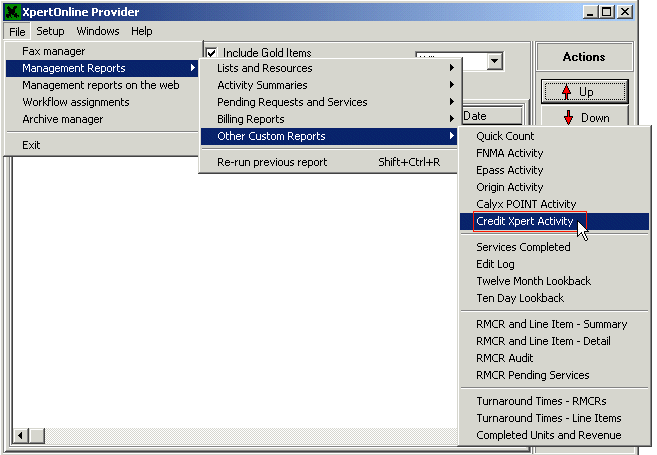The image size is (657, 455).
Task: Select Fax manager from File menu
Action: (102, 51)
